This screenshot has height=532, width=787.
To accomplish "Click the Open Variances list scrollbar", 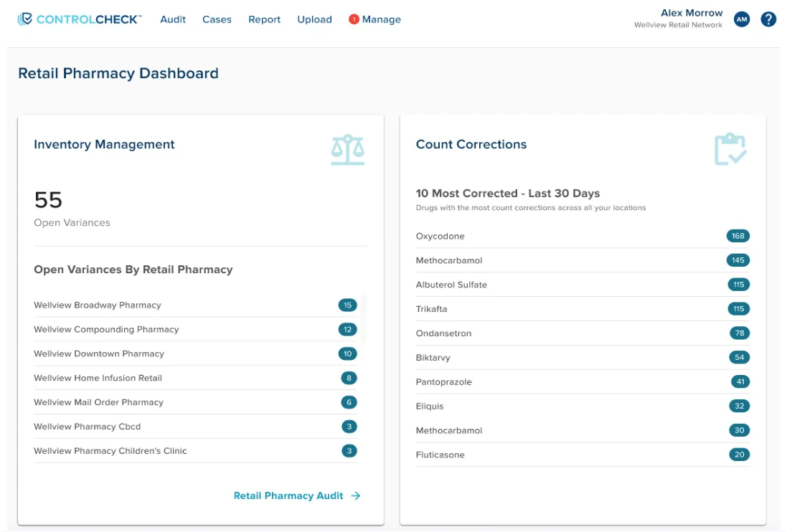I will point(363,318).
